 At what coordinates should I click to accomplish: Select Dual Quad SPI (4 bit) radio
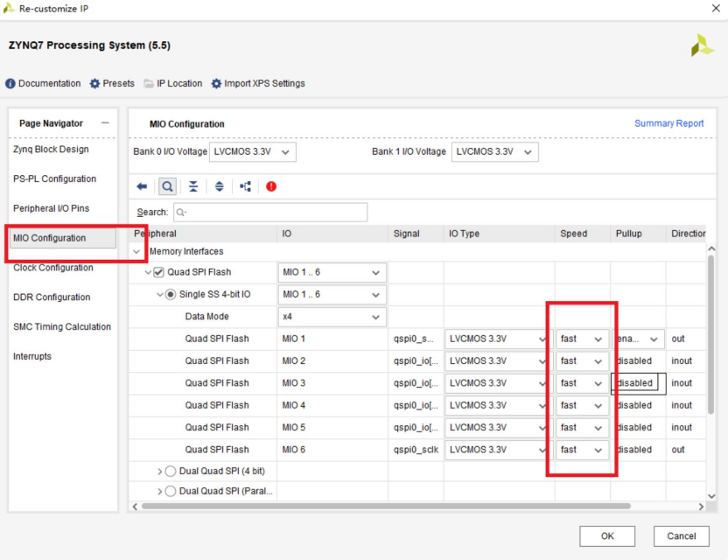tap(171, 471)
